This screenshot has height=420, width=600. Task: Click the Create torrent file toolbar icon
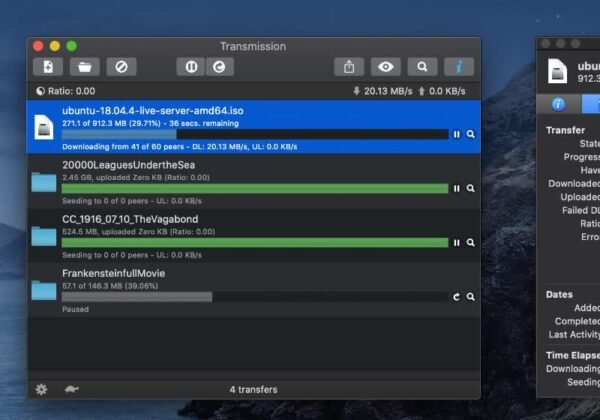pos(48,67)
